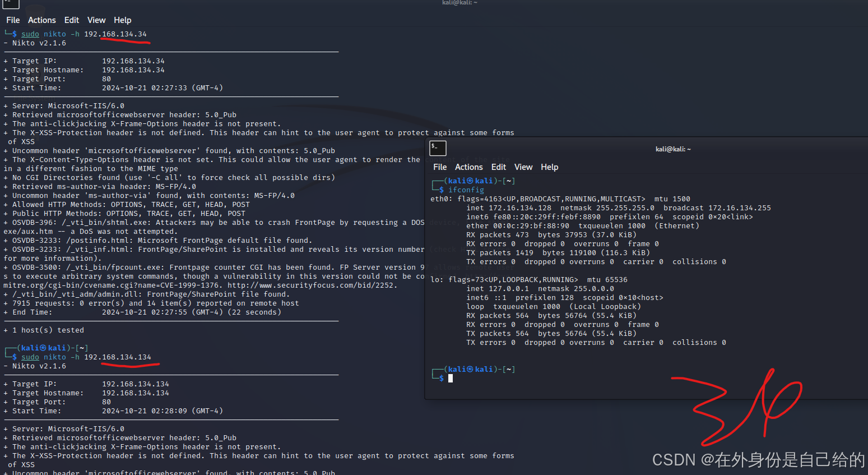The height and width of the screenshot is (475, 868).
Task: Click the start time '2024-10-21 02:27:33 (GMT-4)'
Action: click(x=163, y=88)
